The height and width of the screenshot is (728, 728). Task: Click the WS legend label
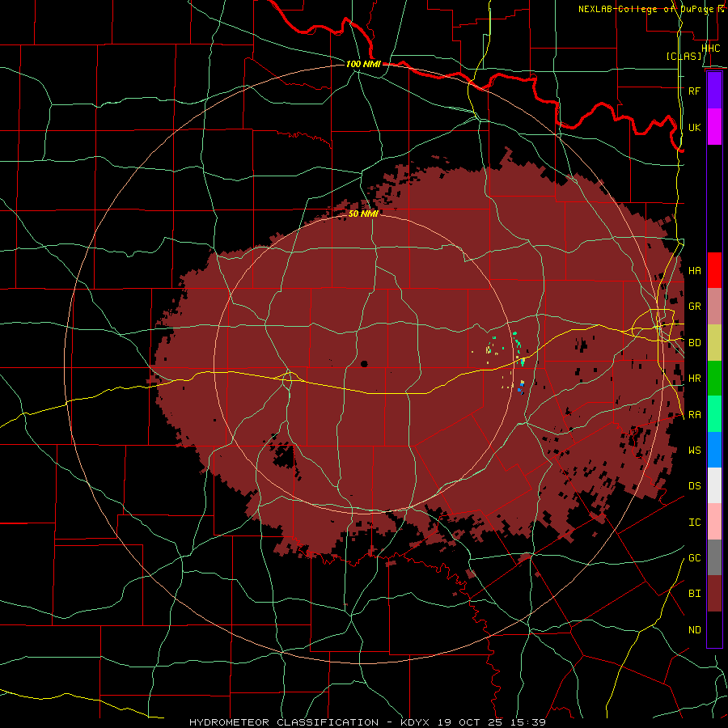point(694,451)
